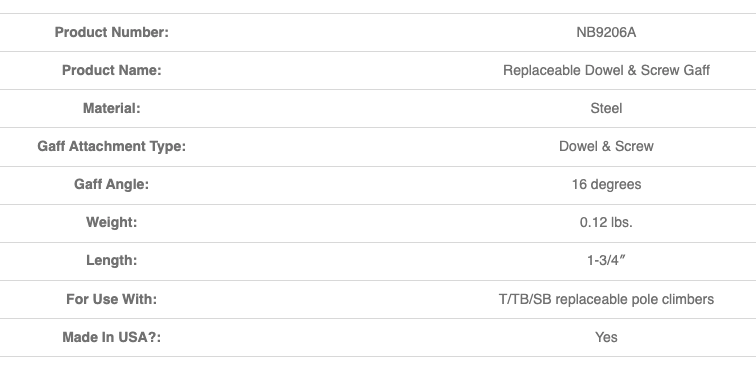Select the Gaff Angle label

pyautogui.click(x=111, y=184)
